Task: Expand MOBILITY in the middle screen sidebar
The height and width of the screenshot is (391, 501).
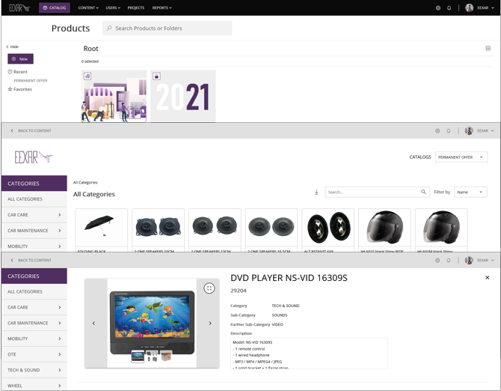Action: (34, 246)
